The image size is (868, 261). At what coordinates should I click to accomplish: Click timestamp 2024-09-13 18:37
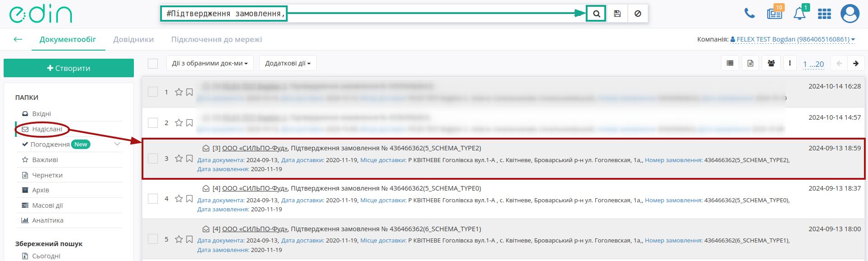(x=835, y=188)
